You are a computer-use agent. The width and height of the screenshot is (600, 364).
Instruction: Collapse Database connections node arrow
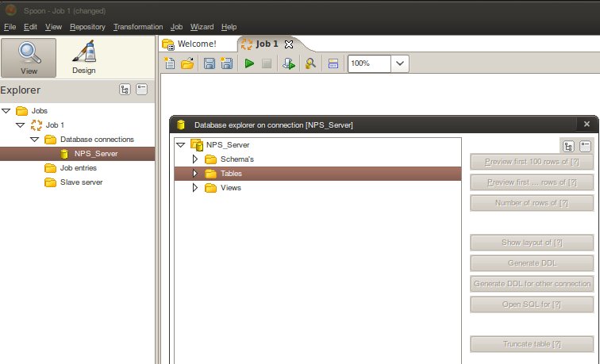coord(34,140)
